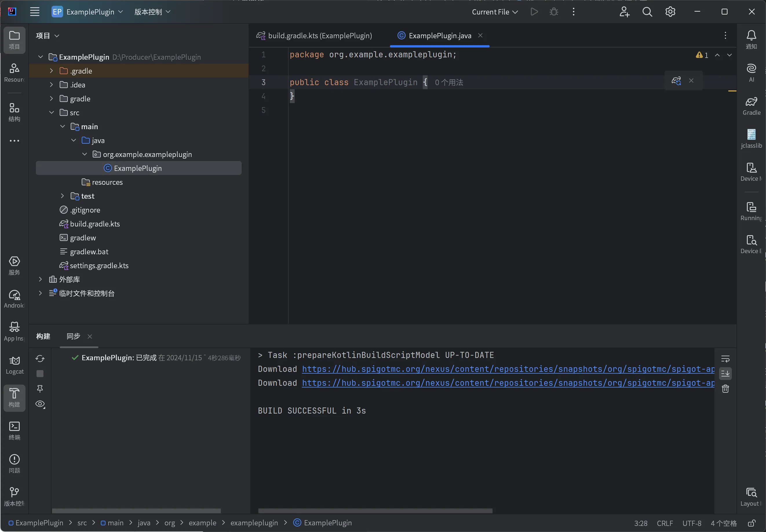Open second spigotmc download link in output
Viewport: 766px width, 532px height.
coord(508,383)
